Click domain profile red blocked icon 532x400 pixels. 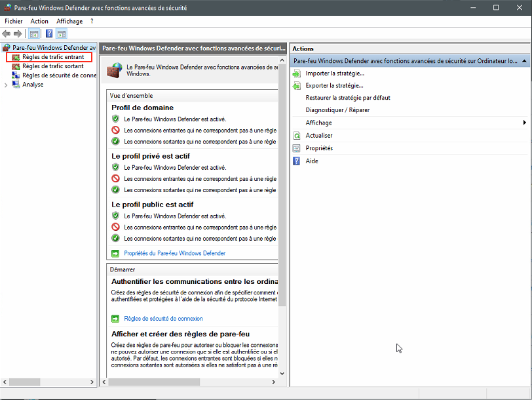click(116, 130)
